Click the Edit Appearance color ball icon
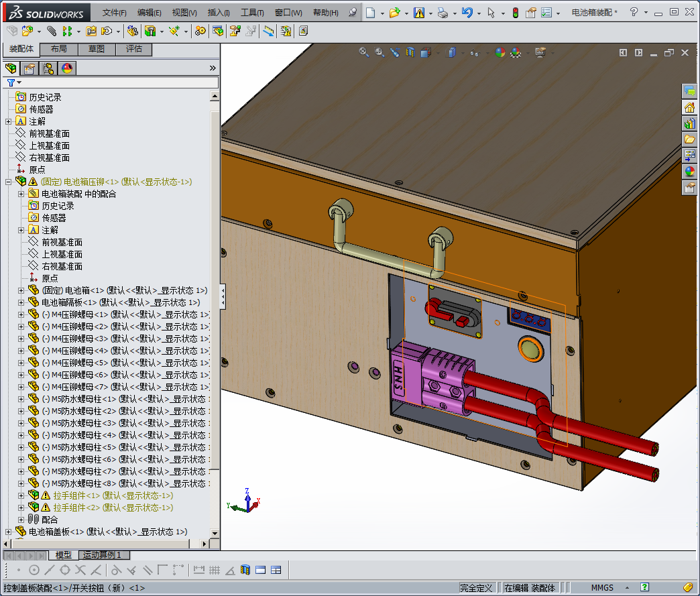Viewport: 700px width, 596px height. pyautogui.click(x=500, y=53)
